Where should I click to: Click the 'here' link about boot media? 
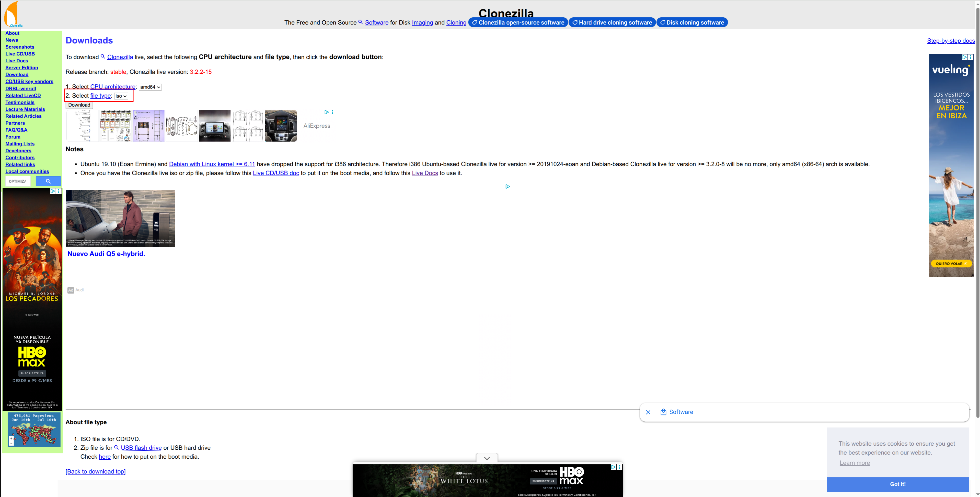(x=105, y=457)
